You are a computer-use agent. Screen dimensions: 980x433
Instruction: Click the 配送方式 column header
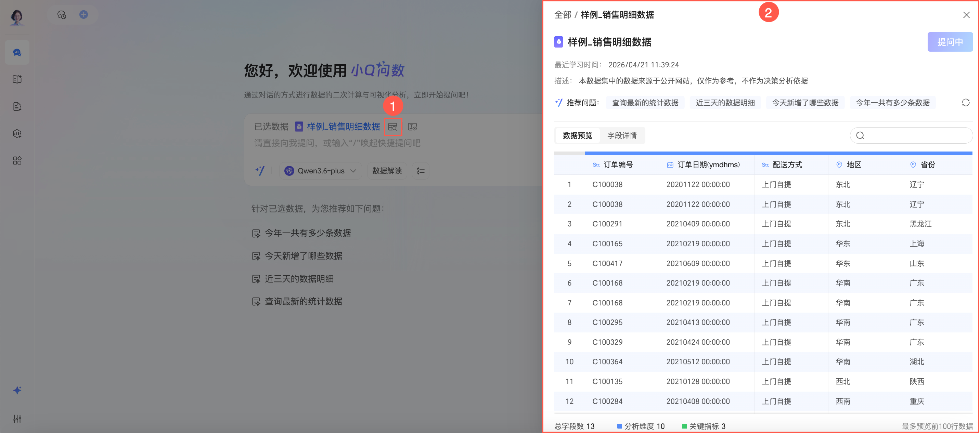click(791, 165)
